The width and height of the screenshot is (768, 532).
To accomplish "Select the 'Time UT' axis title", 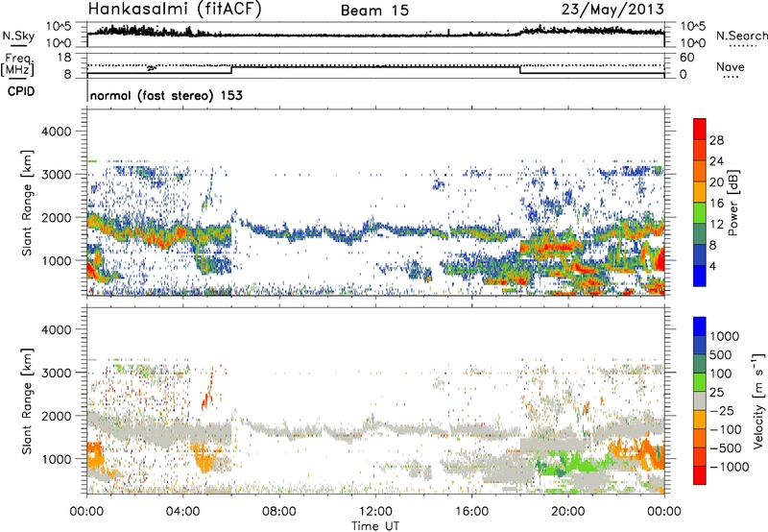I will pyautogui.click(x=375, y=526).
